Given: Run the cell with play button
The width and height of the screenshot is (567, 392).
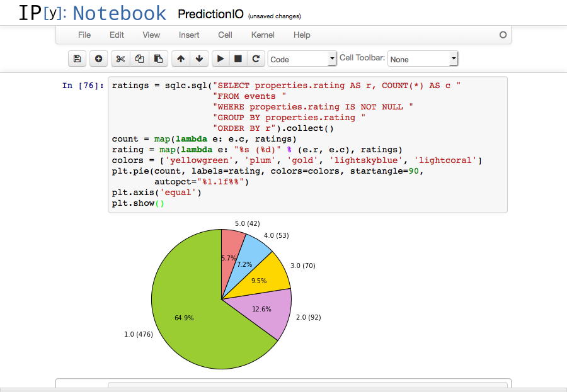Looking at the screenshot, I should point(220,59).
